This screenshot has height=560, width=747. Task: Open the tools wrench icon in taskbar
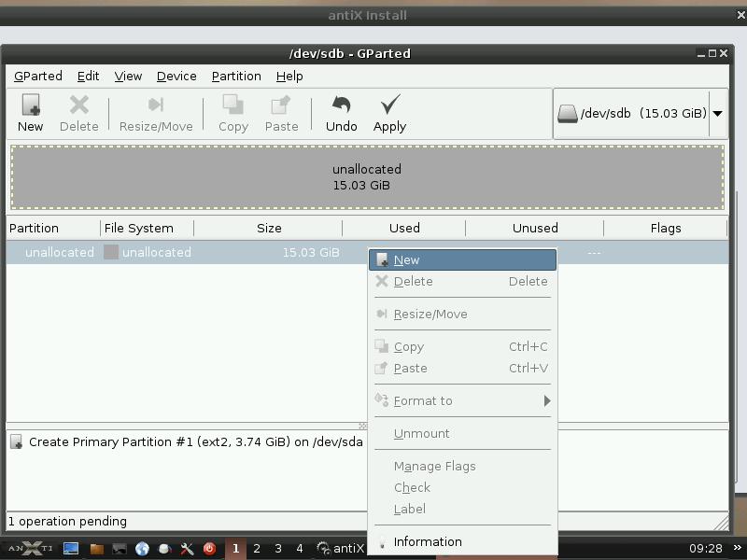pyautogui.click(x=188, y=549)
